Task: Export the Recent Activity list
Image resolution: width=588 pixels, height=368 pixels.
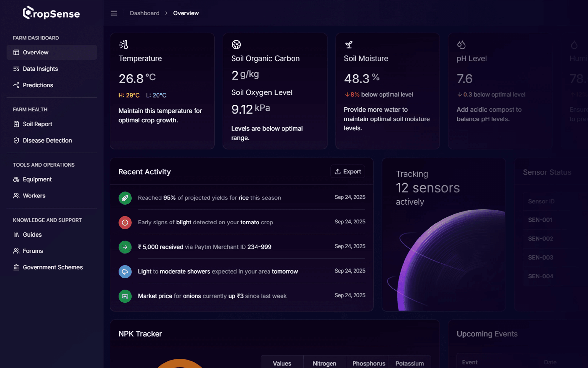Action: [x=348, y=171]
